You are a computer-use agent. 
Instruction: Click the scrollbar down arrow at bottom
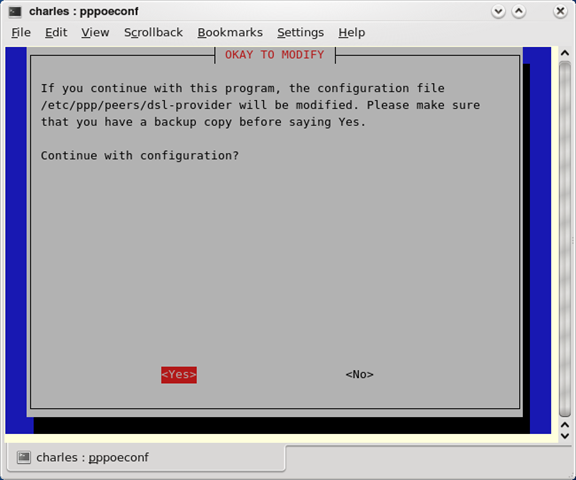[565, 436]
